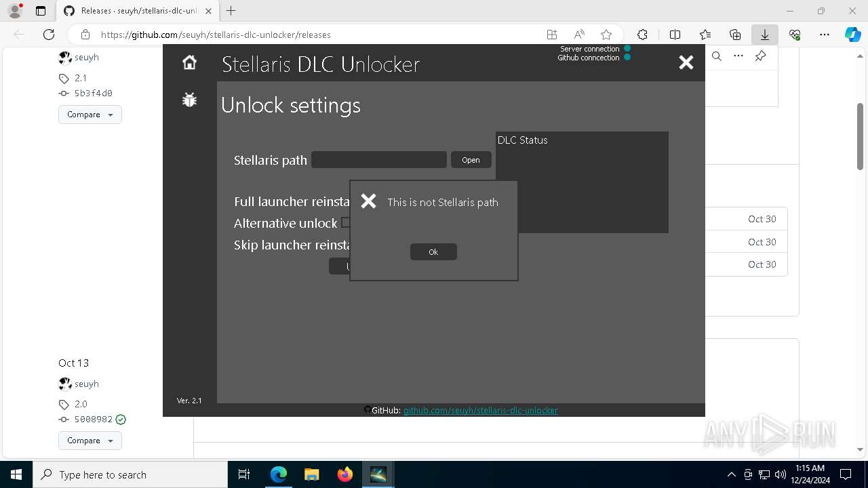
Task: Click the site information lock icon
Action: click(x=85, y=35)
